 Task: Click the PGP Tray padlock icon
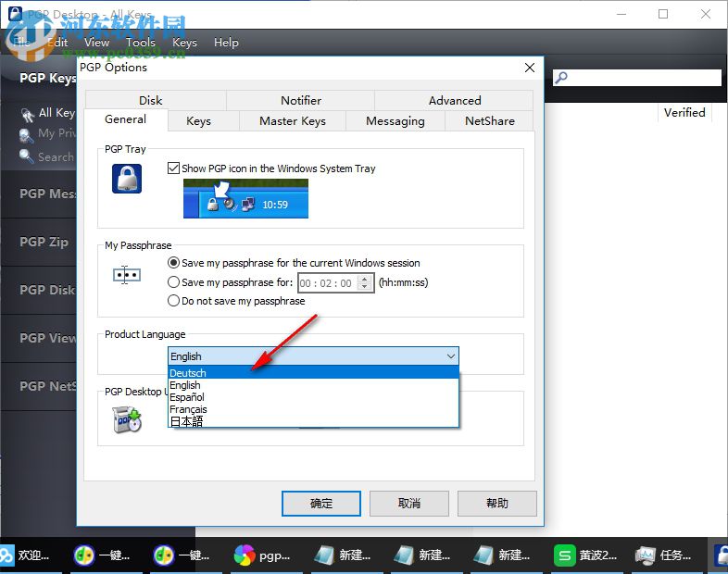coord(127,179)
